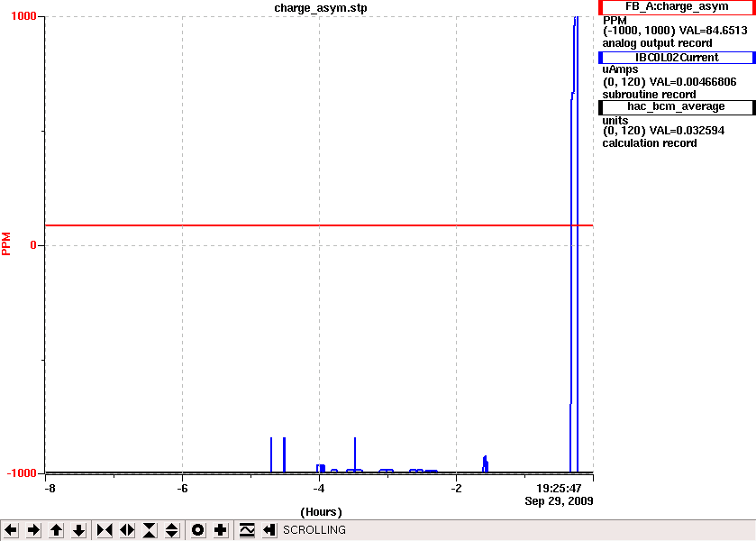
Task: Click the 'calculation record' description
Action: point(650,143)
